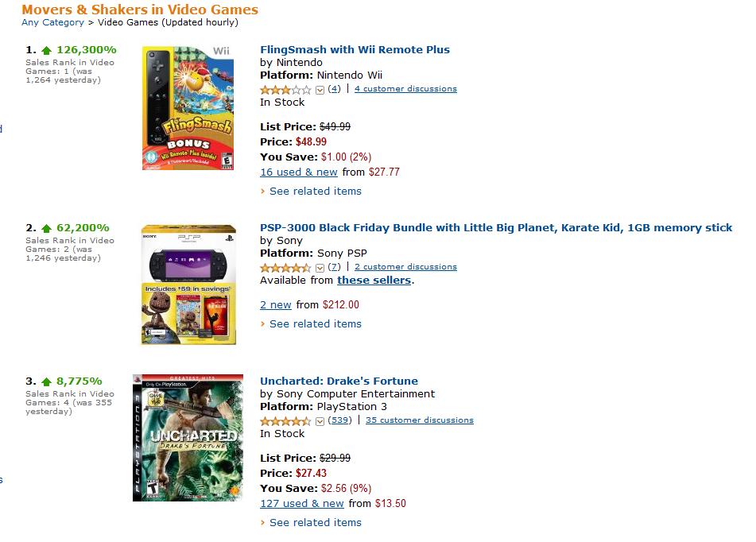Open FlingSmash star rating dropdown arrow
Image resolution: width=756 pixels, height=542 pixels.
click(x=320, y=89)
